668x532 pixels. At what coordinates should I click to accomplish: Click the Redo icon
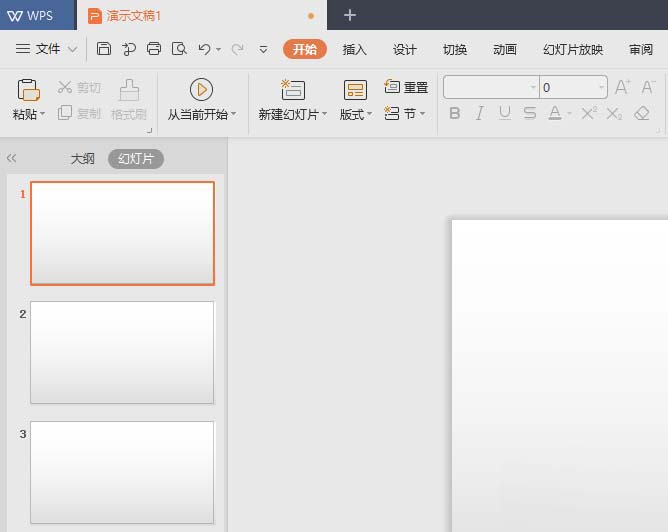(x=237, y=49)
